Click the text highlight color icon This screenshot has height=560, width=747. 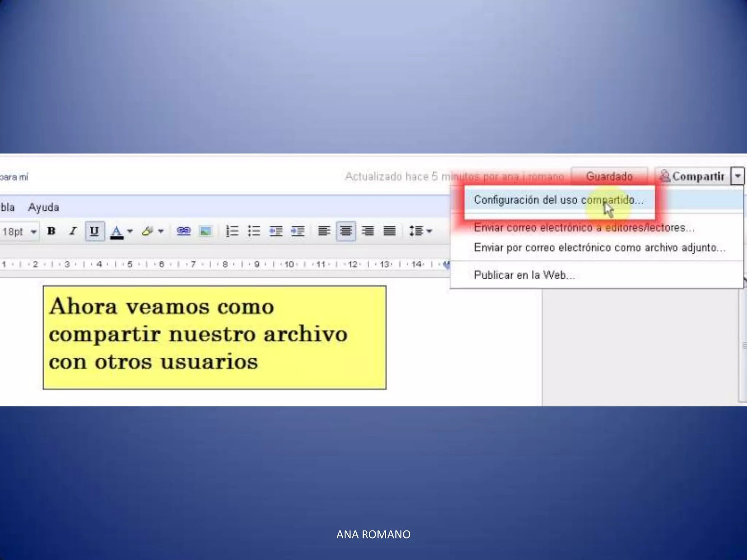[x=148, y=231]
